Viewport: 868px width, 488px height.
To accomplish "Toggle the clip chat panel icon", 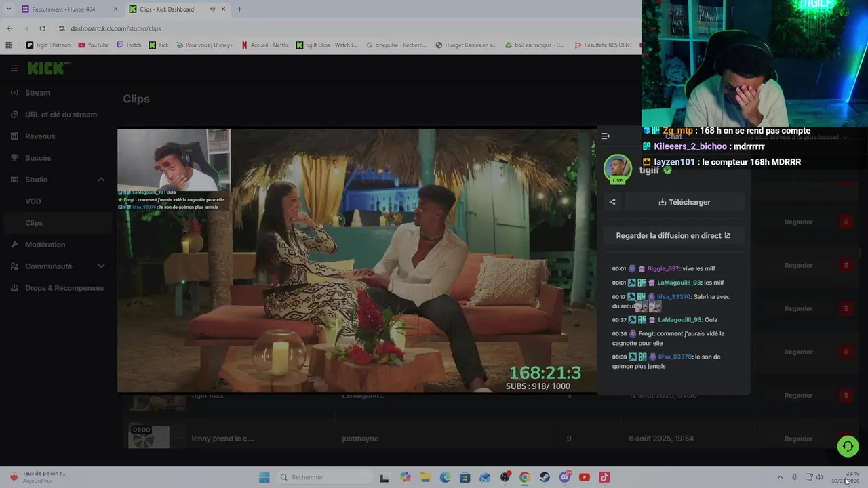I will [606, 136].
